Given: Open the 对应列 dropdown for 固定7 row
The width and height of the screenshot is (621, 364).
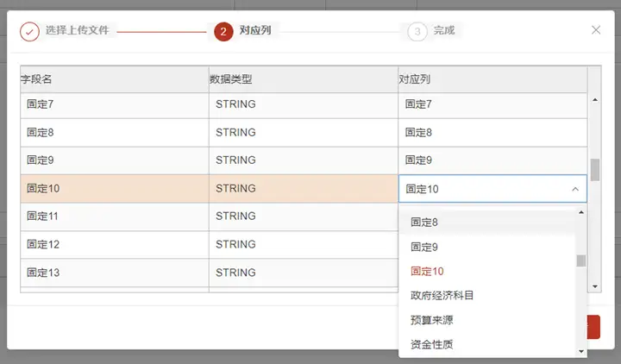Looking at the screenshot, I should (x=492, y=105).
